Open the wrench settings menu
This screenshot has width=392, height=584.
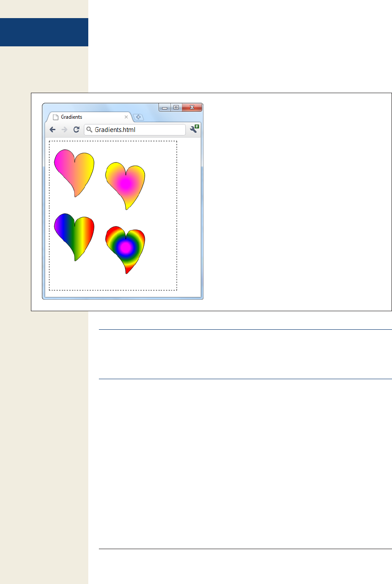[195, 128]
